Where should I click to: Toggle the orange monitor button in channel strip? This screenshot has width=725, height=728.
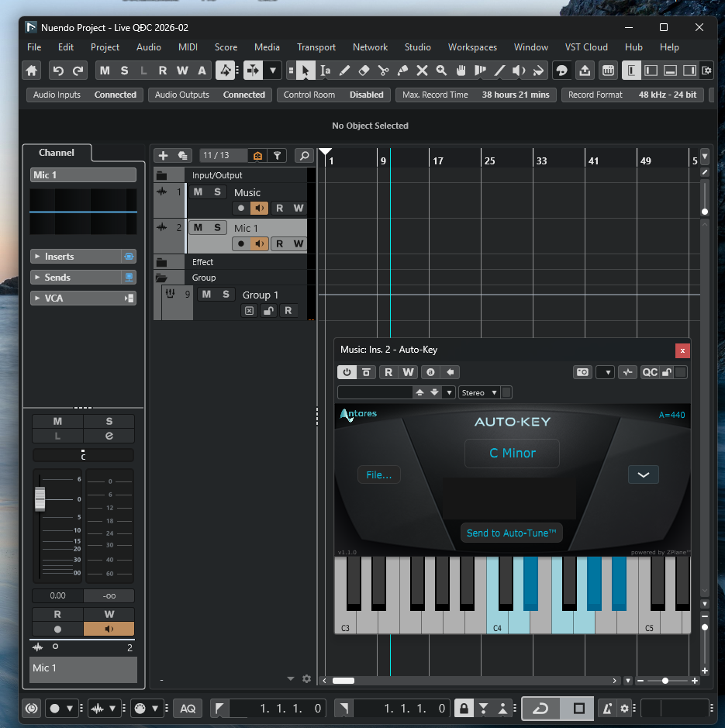click(109, 629)
